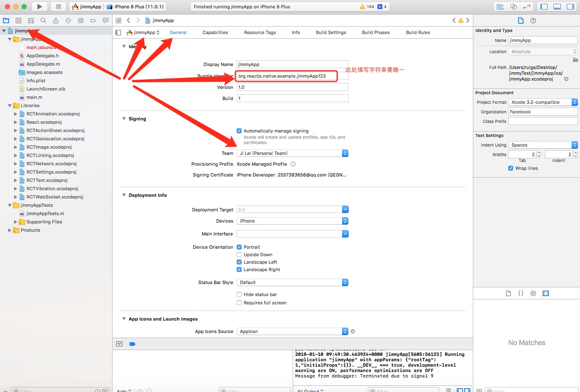Open Quick Help with the question mark icon
Viewport: 580px width, 392px height.
533,20
